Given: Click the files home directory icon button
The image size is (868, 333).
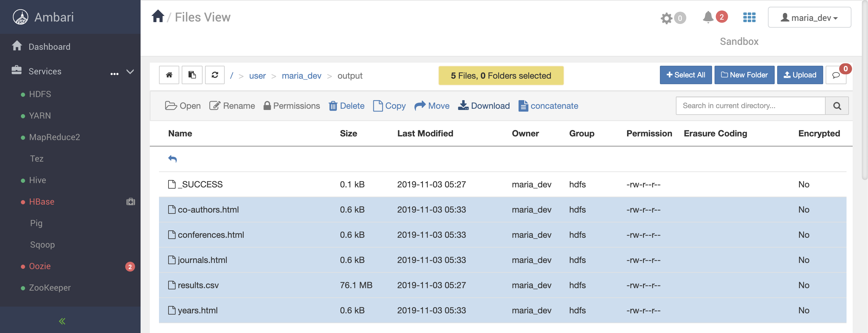Looking at the screenshot, I should tap(169, 75).
